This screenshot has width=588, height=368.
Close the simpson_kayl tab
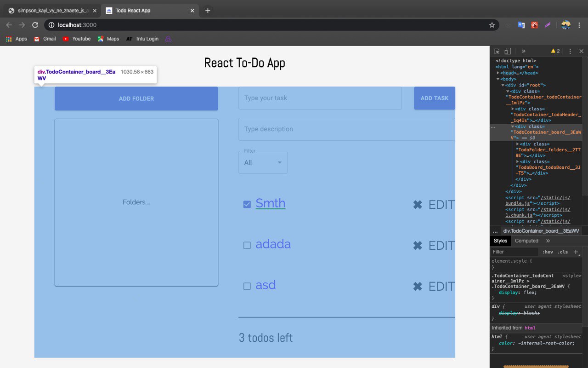tap(95, 10)
